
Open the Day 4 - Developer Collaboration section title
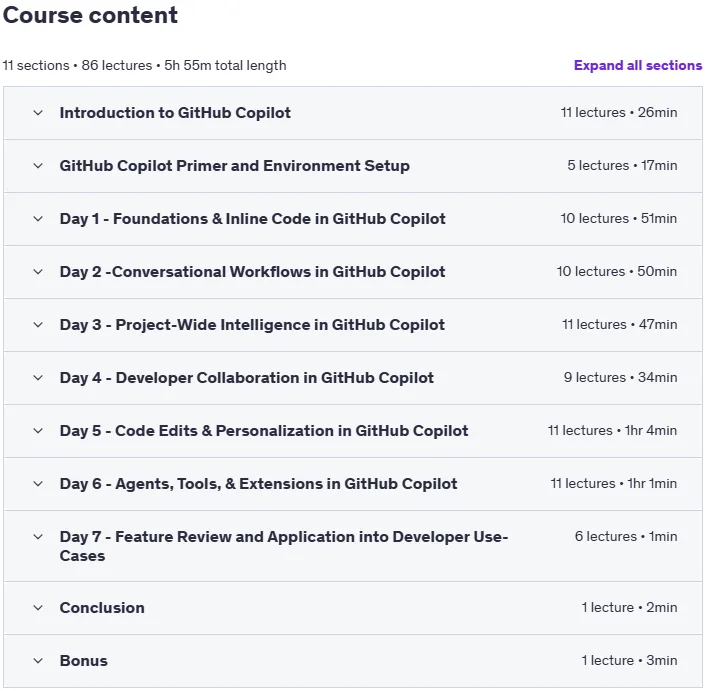click(x=247, y=378)
